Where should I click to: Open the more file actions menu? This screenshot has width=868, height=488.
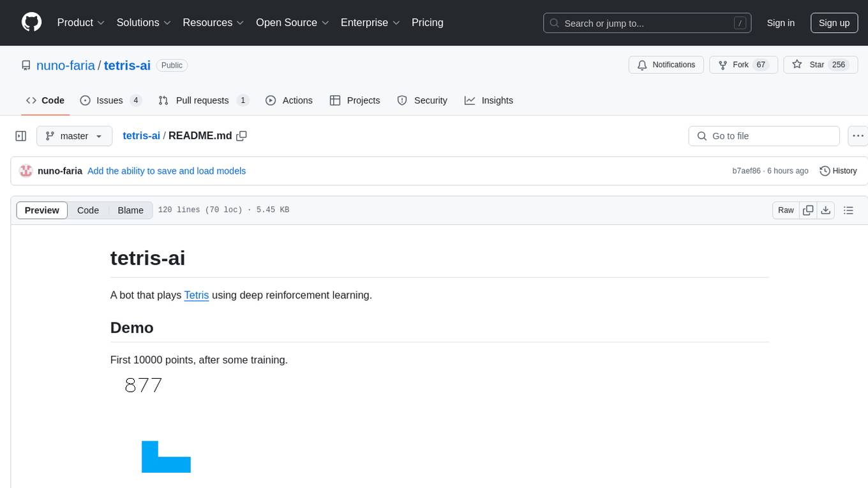point(858,136)
